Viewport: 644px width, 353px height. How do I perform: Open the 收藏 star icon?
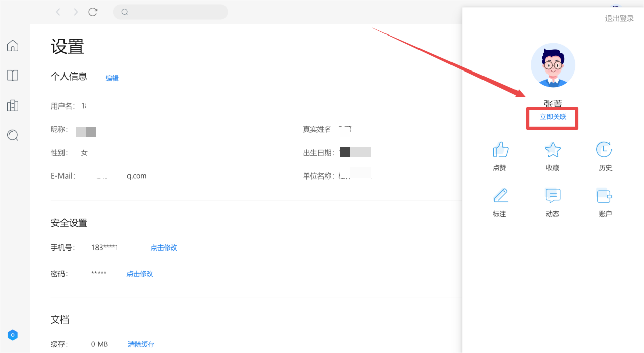tap(553, 150)
